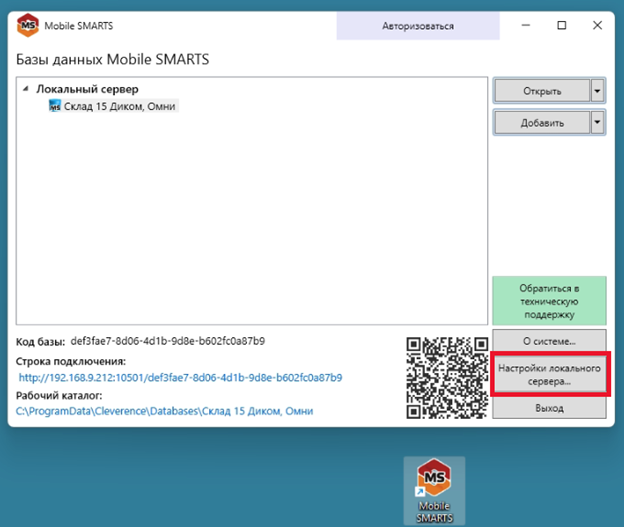Collapse the Локальный сервер tree node

coord(26,90)
